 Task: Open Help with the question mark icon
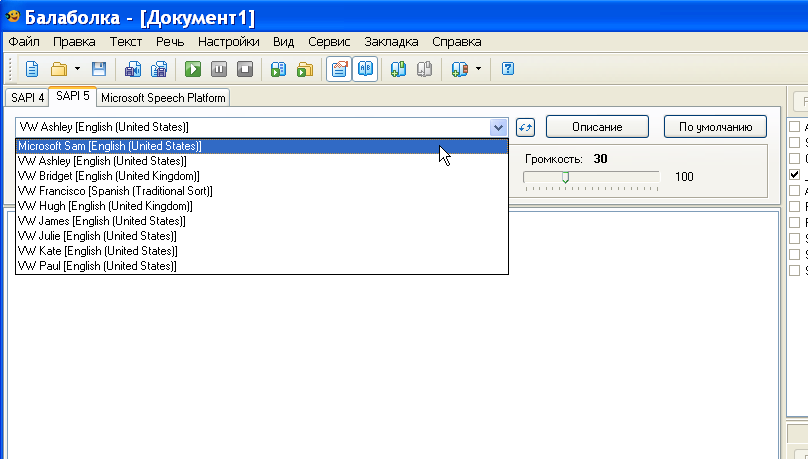tap(508, 69)
